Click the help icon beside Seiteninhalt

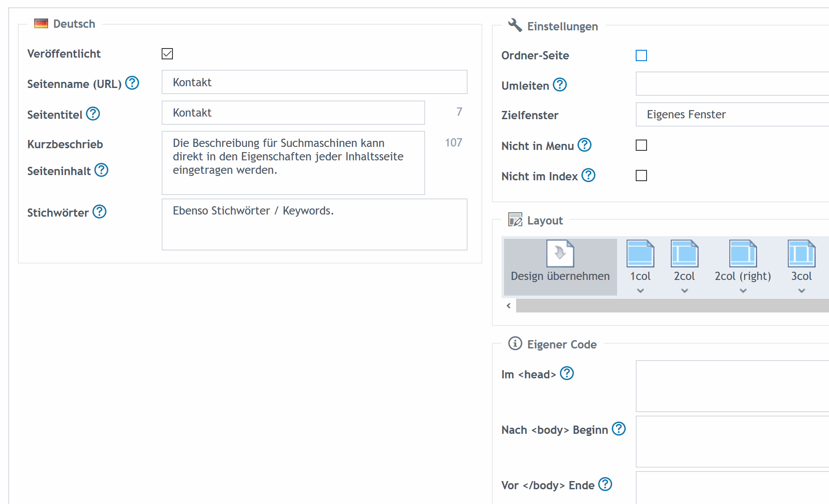(101, 170)
